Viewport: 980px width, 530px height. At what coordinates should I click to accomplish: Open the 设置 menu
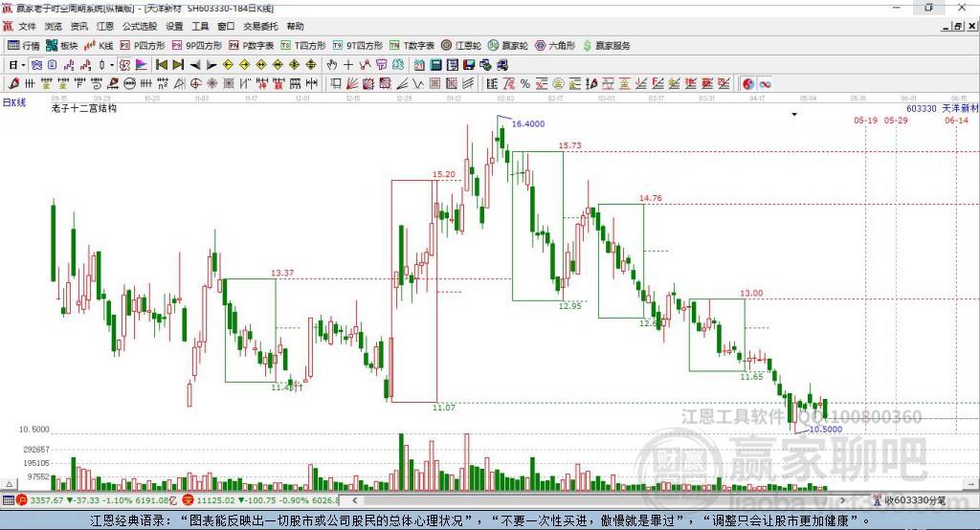tap(174, 26)
